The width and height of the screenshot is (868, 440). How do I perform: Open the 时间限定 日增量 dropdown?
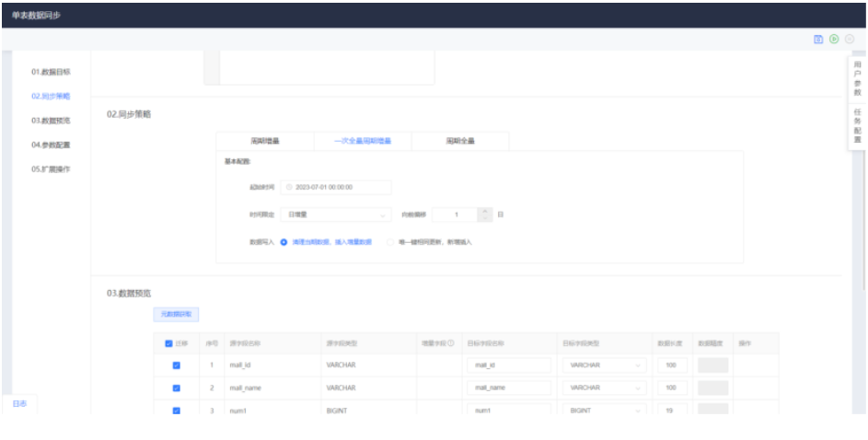tap(332, 214)
